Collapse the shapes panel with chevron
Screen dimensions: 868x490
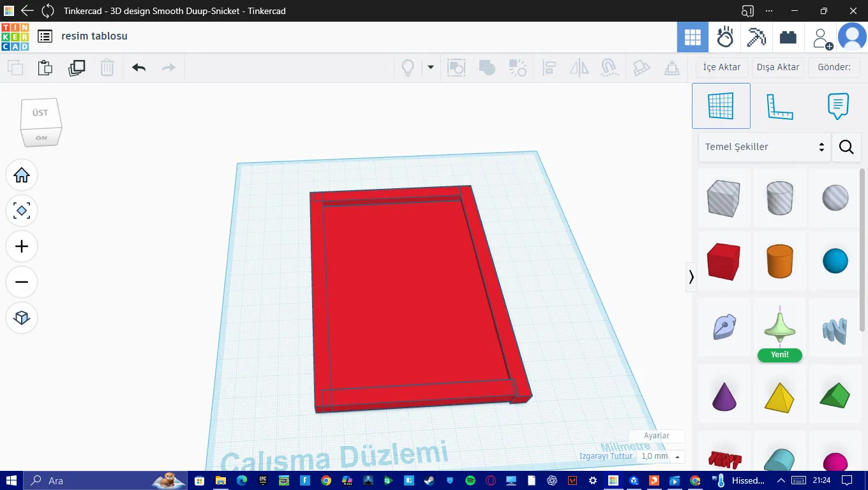691,277
